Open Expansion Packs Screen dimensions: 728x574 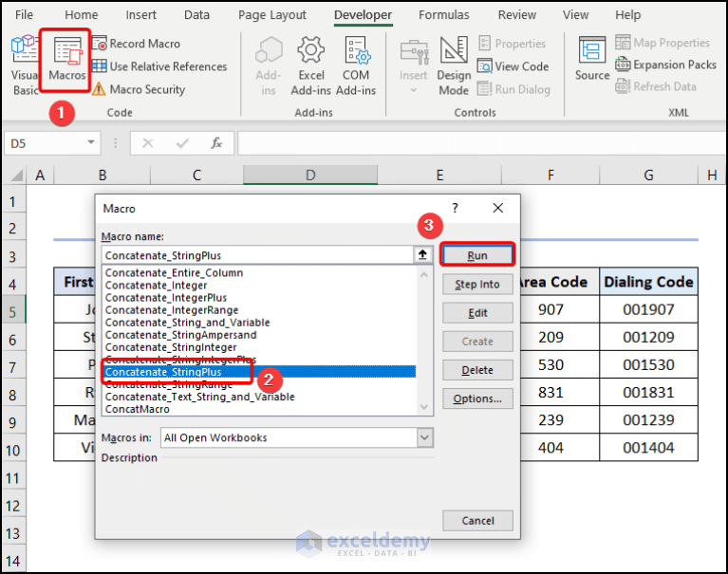[665, 65]
